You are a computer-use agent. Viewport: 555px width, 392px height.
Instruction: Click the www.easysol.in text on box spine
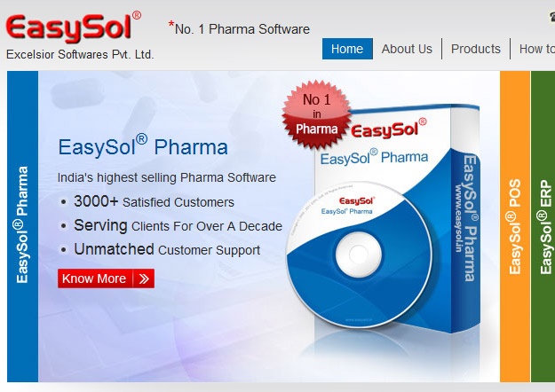459,218
